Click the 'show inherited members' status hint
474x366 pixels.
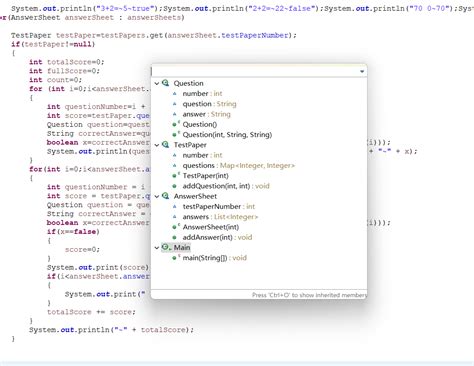coord(309,295)
